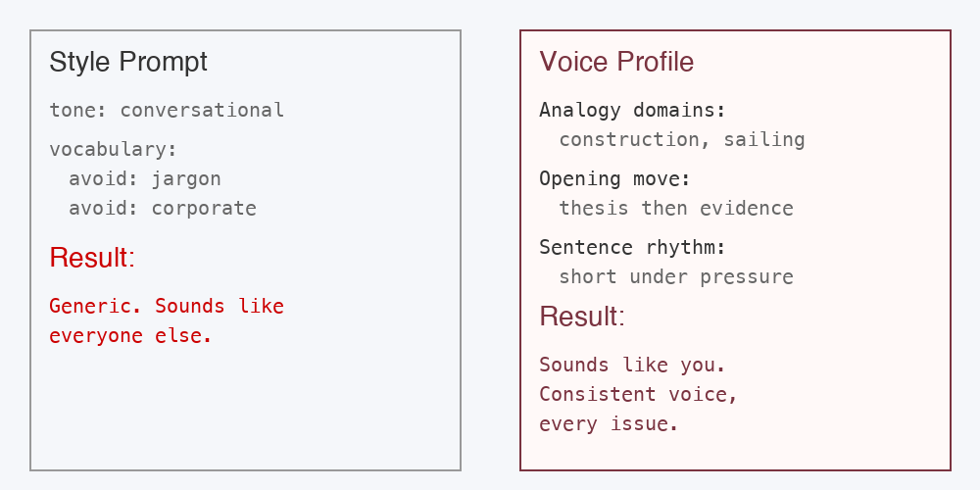Click the red Result heading under Style Prompt
Image resolution: width=980 pixels, height=490 pixels.
point(92,258)
